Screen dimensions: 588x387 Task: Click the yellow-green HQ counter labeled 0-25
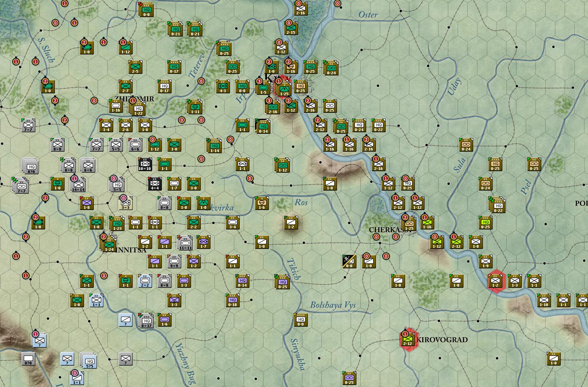(485, 222)
